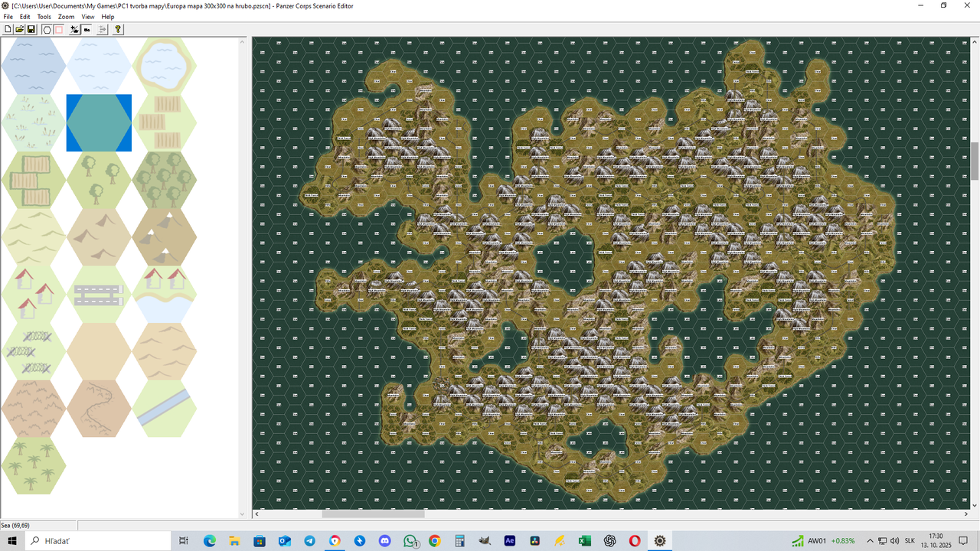Select the brown hills terrain tile

(x=99, y=237)
